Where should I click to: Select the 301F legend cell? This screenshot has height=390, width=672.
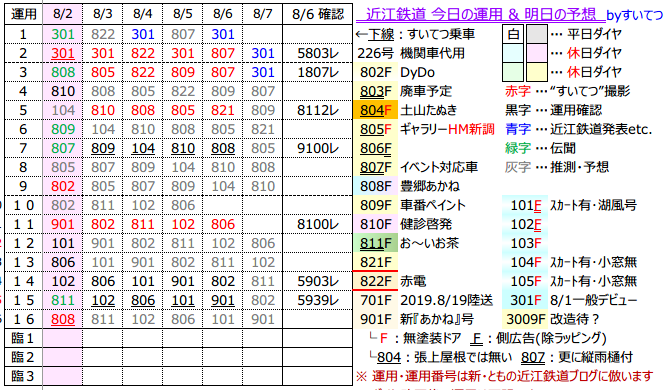tap(525, 300)
